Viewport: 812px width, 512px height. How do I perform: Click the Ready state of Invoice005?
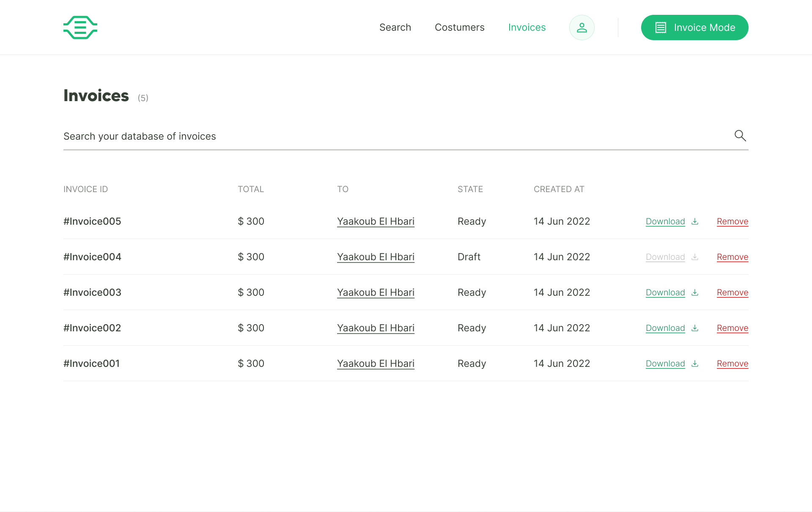click(x=472, y=221)
